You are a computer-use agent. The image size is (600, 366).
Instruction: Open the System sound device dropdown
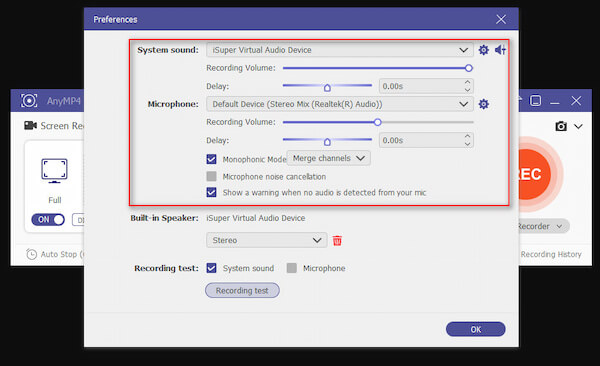click(x=340, y=50)
